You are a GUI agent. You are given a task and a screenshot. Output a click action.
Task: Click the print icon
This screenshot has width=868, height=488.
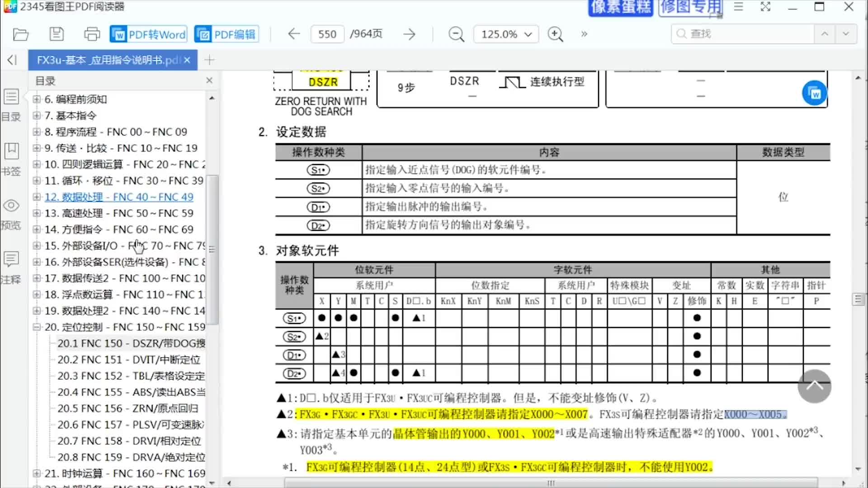point(92,34)
